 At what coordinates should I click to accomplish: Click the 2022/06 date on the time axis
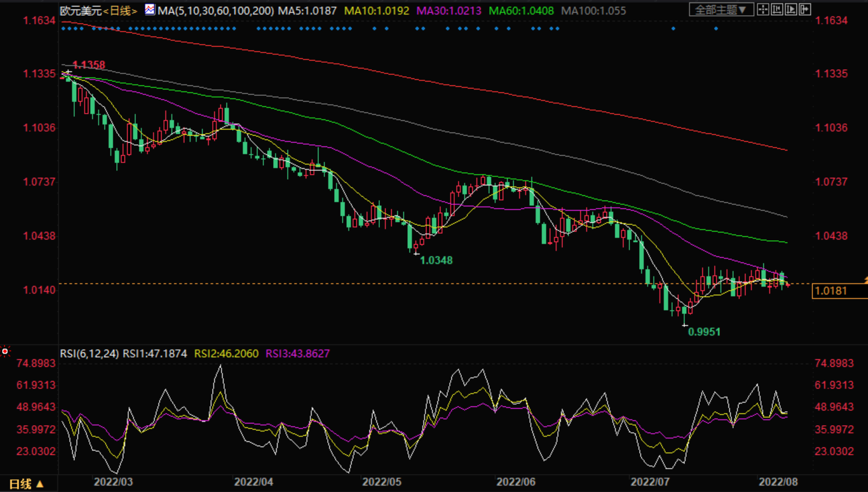click(x=516, y=482)
